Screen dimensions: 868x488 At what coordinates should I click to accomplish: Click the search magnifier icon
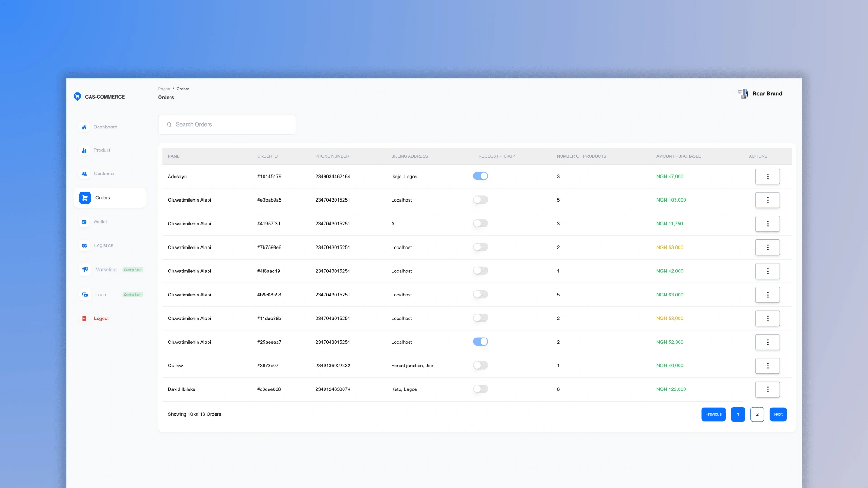(169, 125)
